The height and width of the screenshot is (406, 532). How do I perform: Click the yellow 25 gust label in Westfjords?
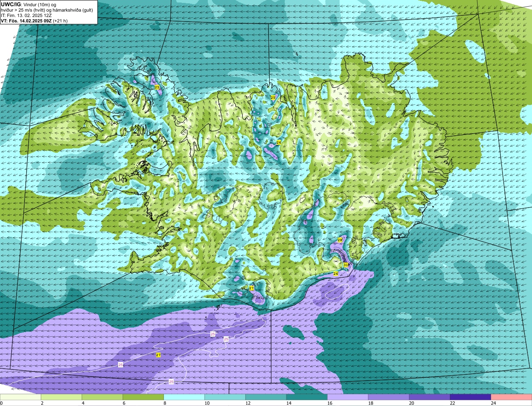pos(157,87)
